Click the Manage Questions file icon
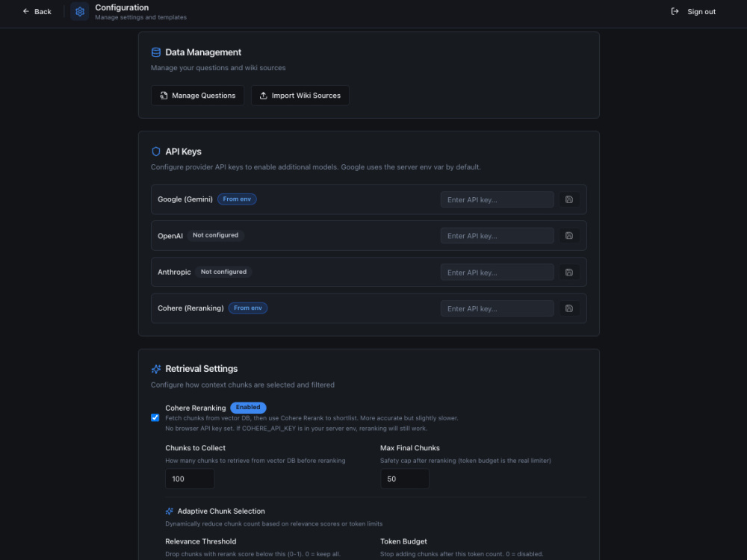Viewport: 747px width, 560px height. (x=164, y=96)
